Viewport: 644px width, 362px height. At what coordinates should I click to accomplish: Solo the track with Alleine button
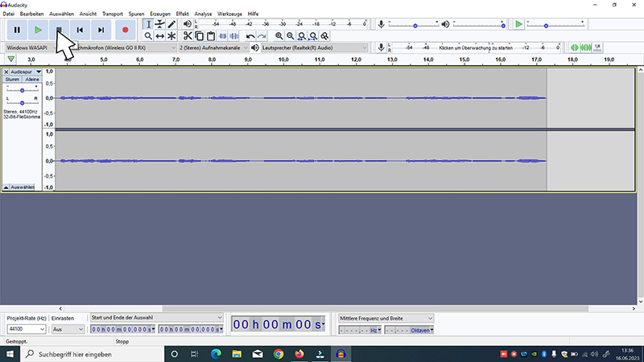[x=32, y=79]
